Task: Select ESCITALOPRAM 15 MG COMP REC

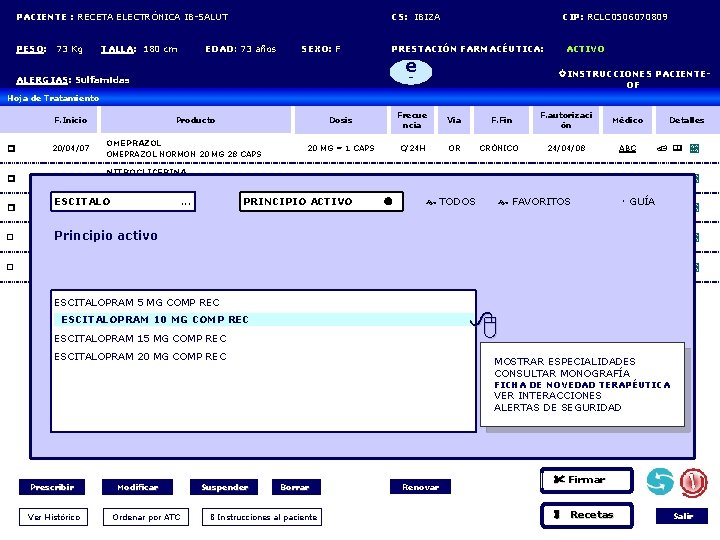Action: point(140,338)
